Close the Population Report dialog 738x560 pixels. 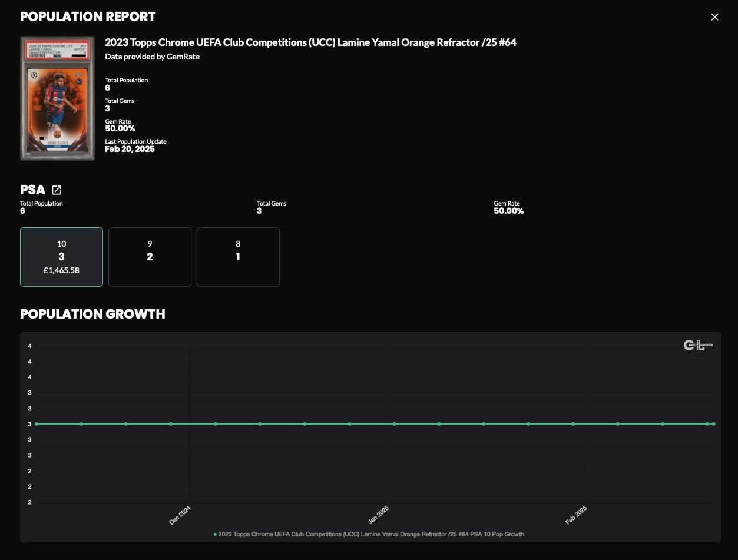click(714, 17)
